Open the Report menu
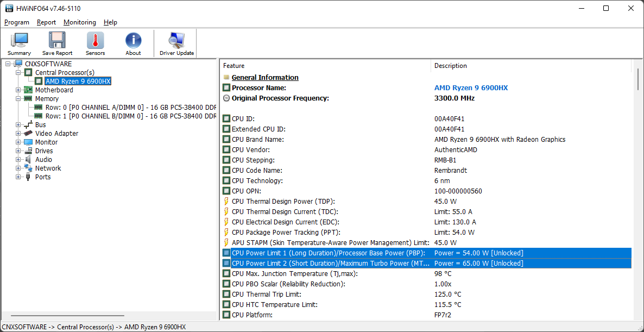Viewport: 644px width, 332px height. [46, 22]
